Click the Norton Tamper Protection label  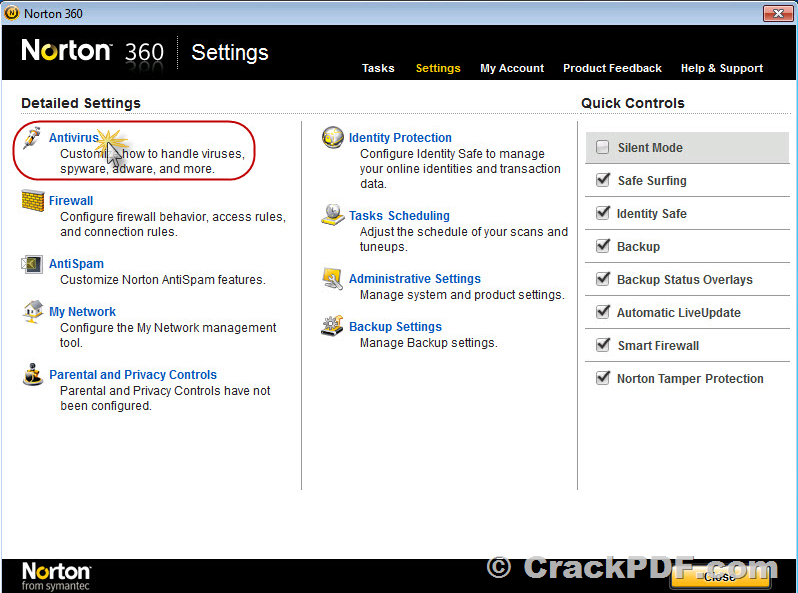[690, 379]
